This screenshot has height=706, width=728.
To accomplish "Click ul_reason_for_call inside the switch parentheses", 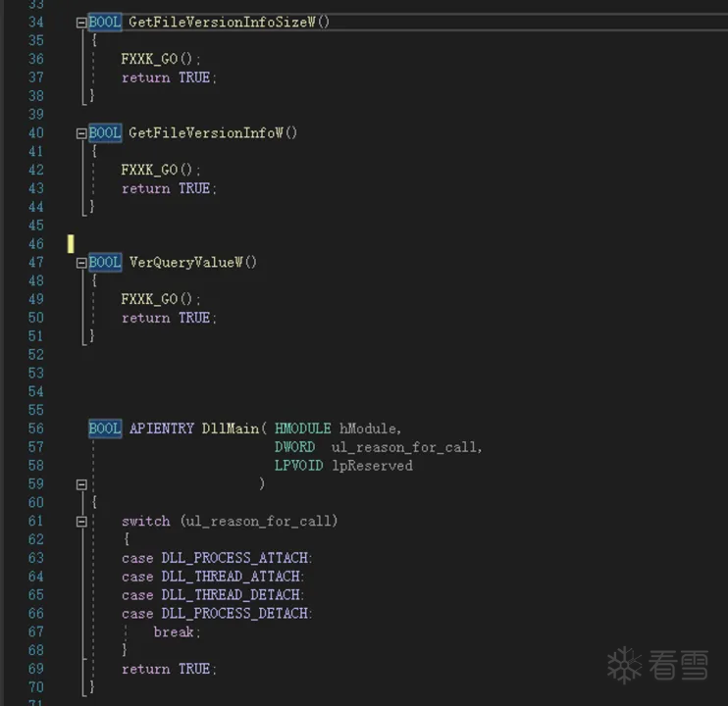I will (259, 522).
